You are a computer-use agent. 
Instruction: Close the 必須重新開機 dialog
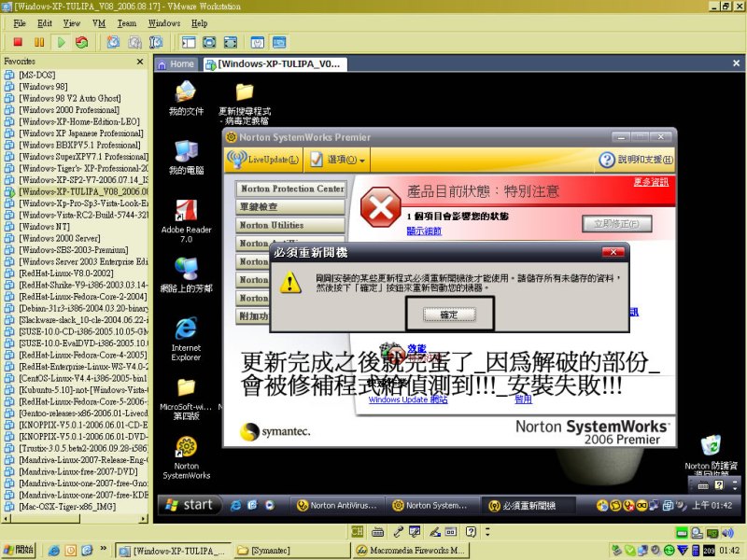click(x=613, y=252)
